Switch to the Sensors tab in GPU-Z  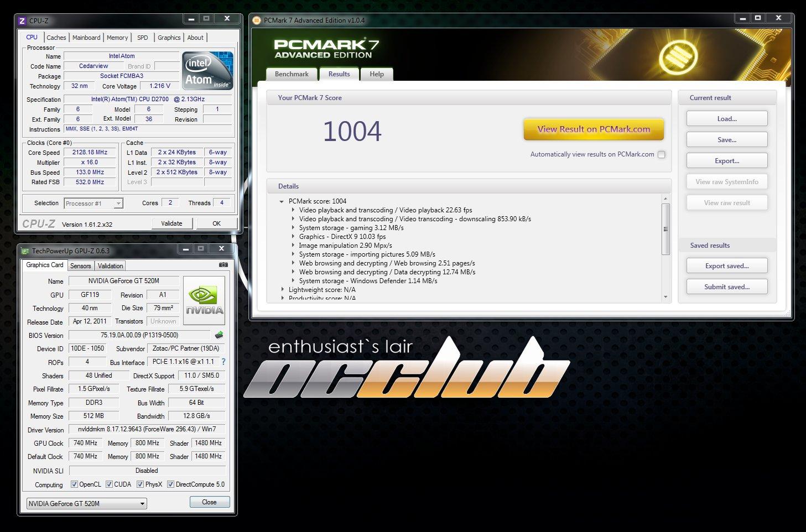point(81,266)
